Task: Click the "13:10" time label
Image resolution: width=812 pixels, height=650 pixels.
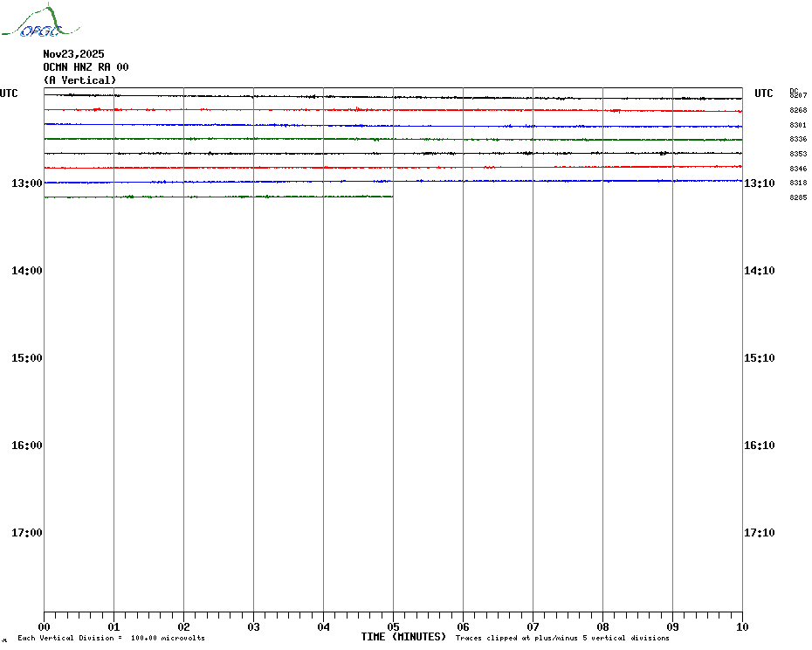Action: 760,183
